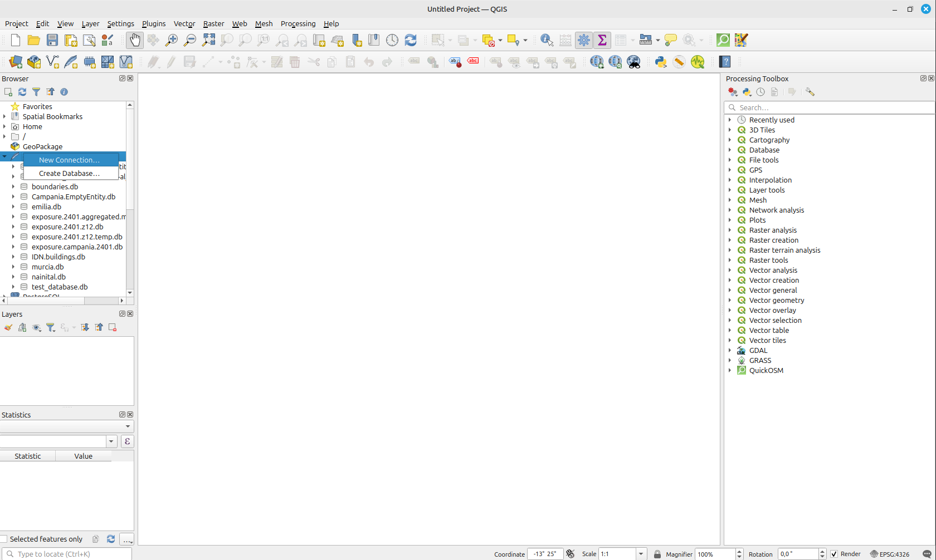Open the Style Manager toolbar icon

(108, 40)
